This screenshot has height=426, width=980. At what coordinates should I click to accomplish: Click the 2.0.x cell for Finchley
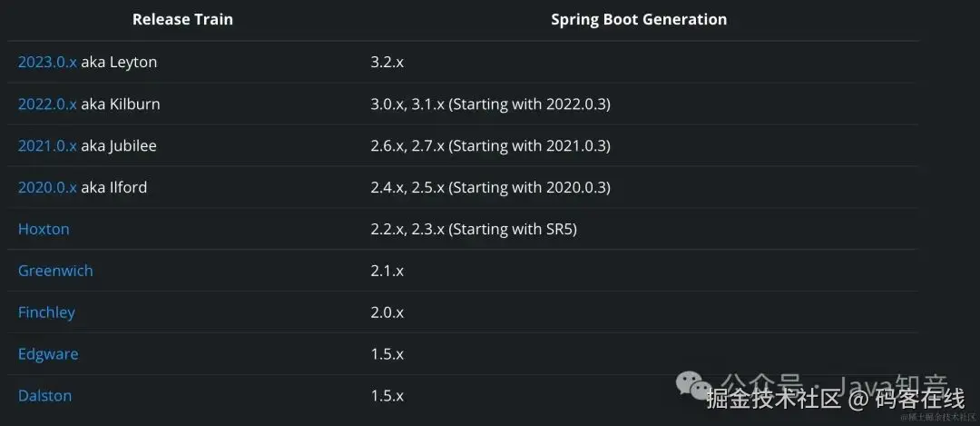[387, 313]
